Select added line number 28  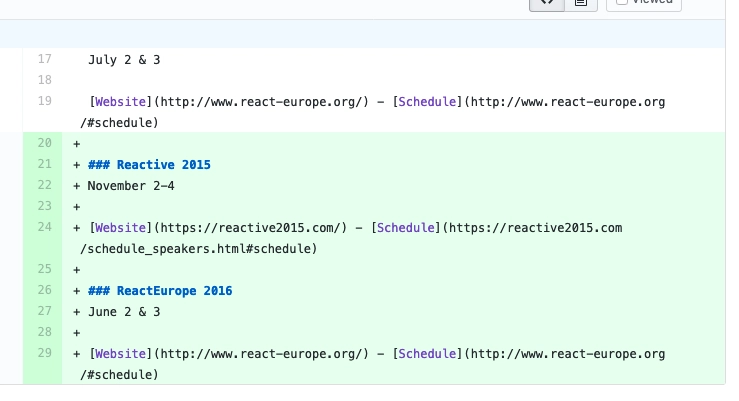(44, 332)
